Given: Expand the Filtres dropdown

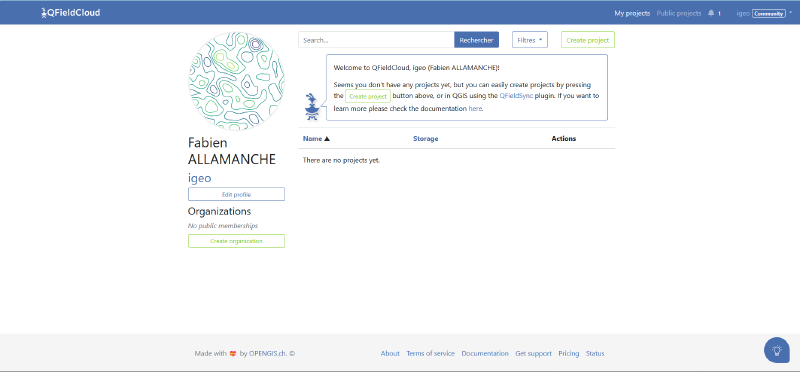Looking at the screenshot, I should tap(530, 40).
